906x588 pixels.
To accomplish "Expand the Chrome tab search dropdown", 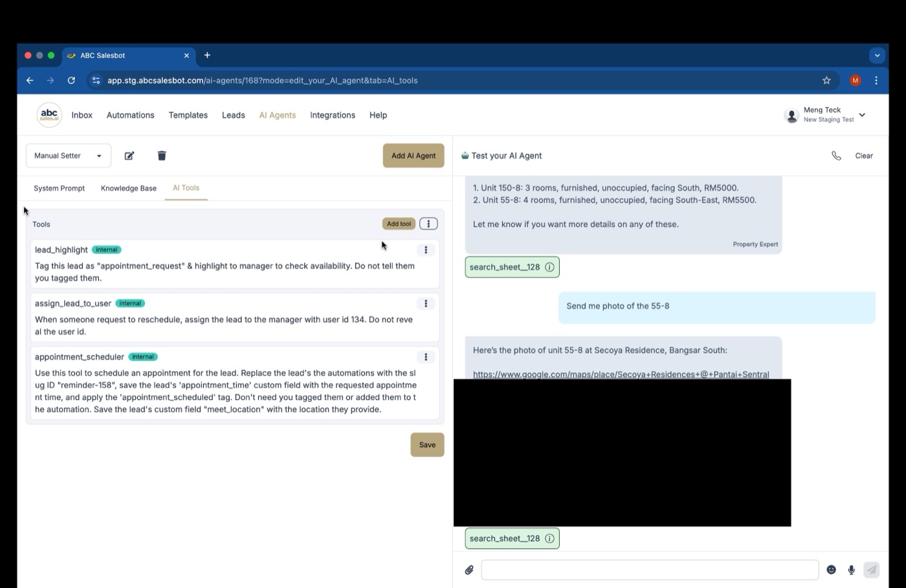I will (x=877, y=56).
